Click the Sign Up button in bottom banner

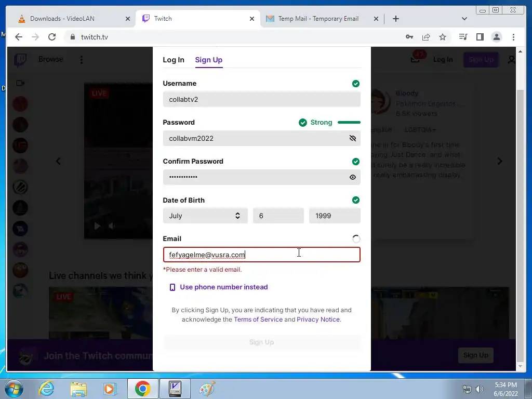point(476,355)
